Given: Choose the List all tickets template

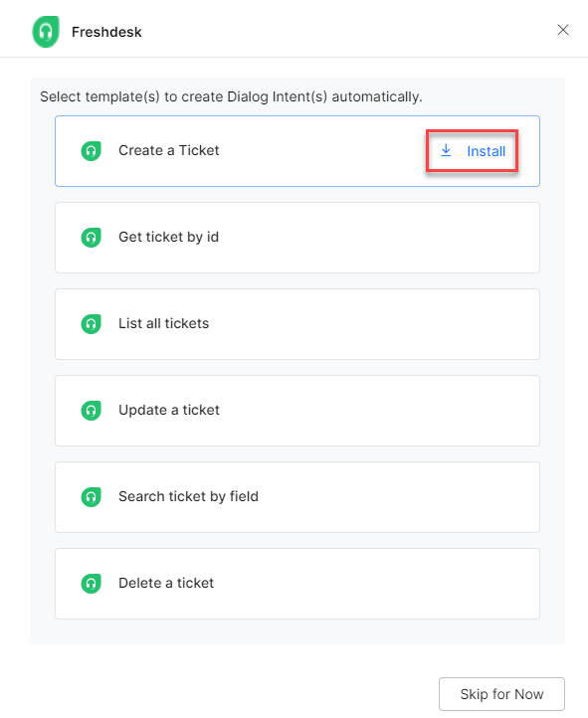Looking at the screenshot, I should click(297, 324).
